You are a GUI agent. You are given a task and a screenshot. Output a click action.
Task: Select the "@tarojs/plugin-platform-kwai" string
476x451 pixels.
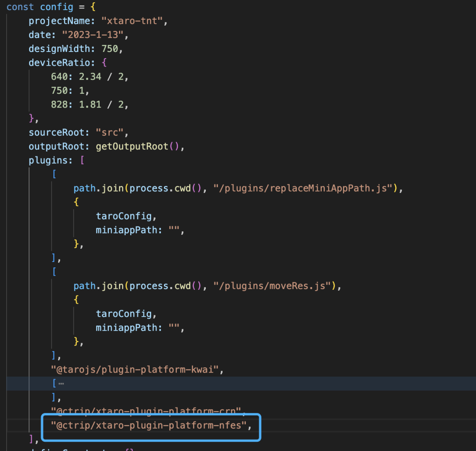[134, 370]
